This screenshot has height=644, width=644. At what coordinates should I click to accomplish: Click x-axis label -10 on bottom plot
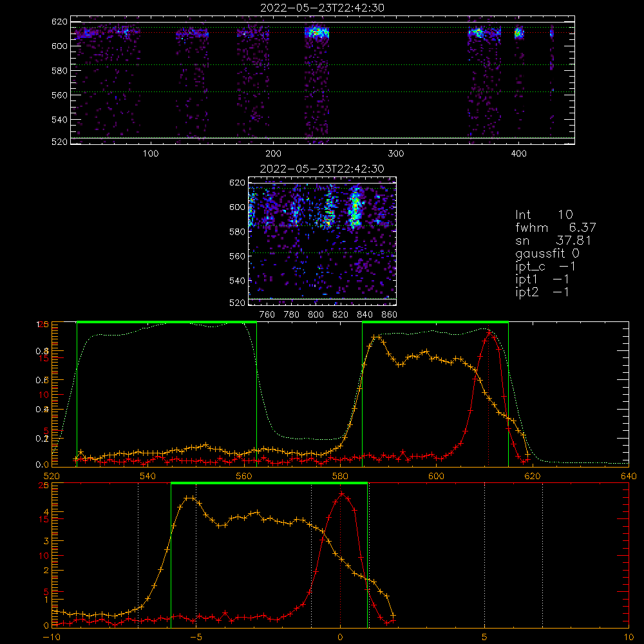click(x=52, y=637)
